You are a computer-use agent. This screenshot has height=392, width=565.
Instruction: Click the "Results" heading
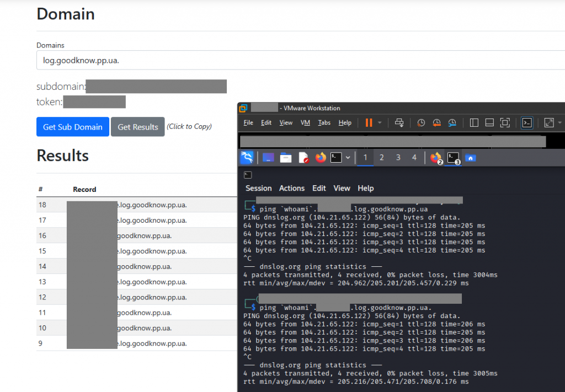(63, 155)
